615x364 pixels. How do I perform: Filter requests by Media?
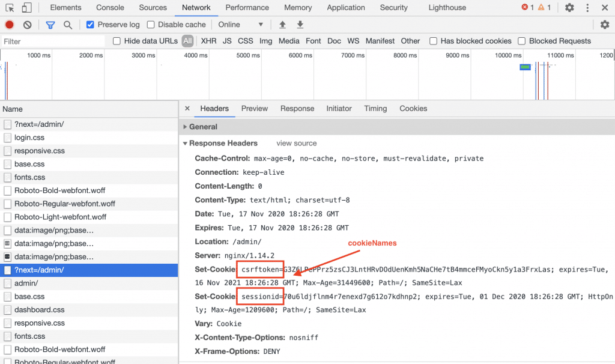pyautogui.click(x=289, y=41)
